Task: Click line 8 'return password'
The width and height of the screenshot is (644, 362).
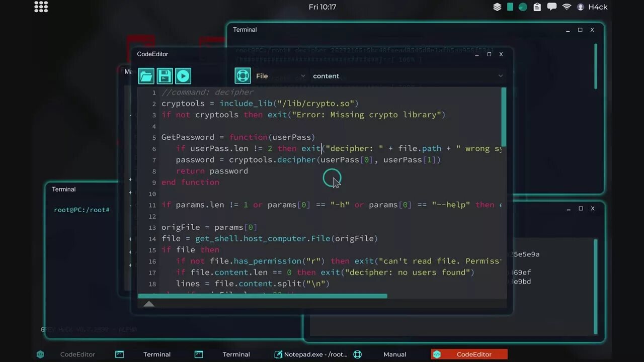Action: point(212,171)
